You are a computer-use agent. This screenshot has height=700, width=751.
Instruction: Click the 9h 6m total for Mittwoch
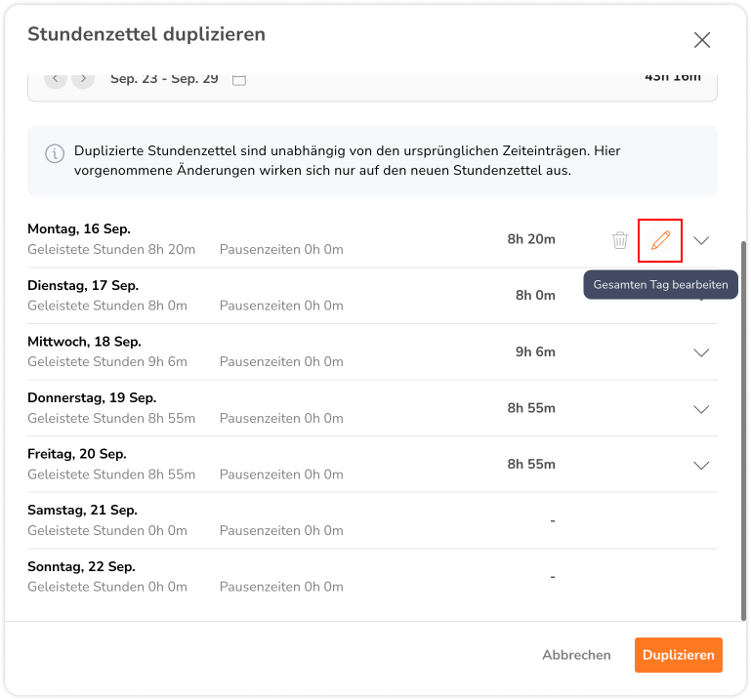coord(535,351)
